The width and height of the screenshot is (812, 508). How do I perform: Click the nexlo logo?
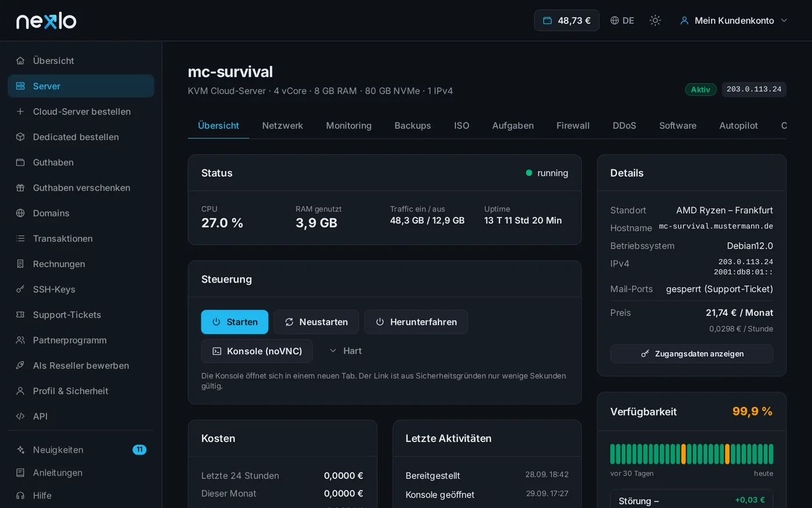click(46, 21)
